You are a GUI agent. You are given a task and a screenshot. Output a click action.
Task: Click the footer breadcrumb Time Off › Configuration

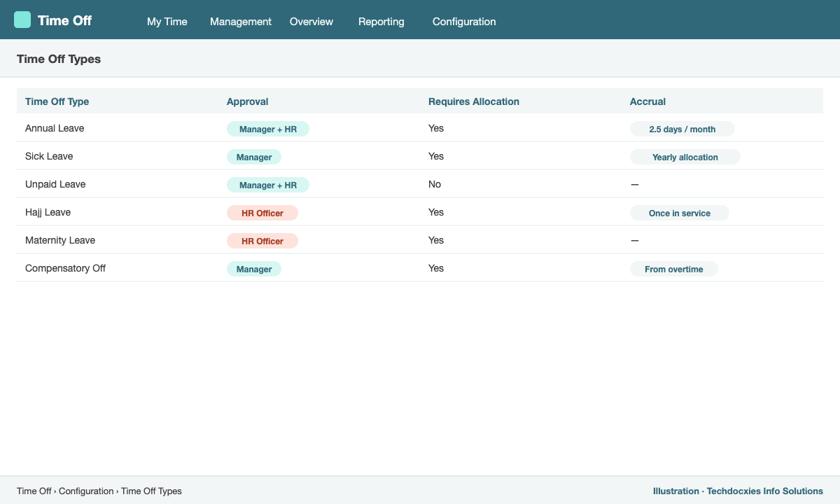tap(65, 491)
